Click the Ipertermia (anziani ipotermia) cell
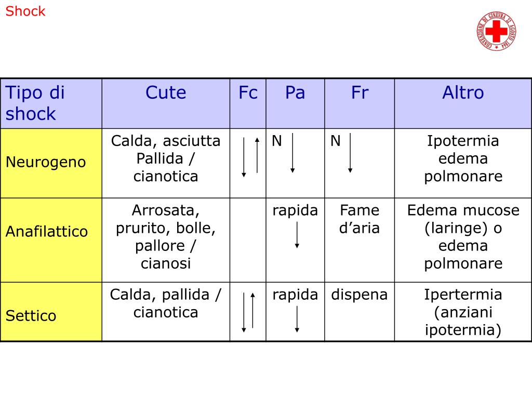Image resolution: width=532 pixels, height=399 pixels. click(463, 312)
